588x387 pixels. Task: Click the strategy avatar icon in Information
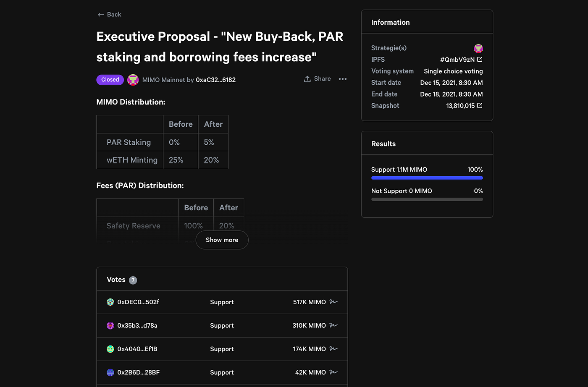[x=478, y=48]
